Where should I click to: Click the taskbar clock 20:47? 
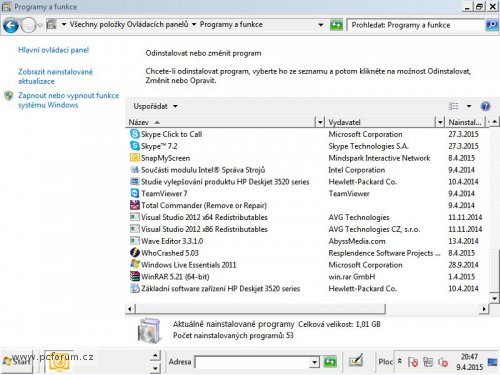tap(469, 357)
